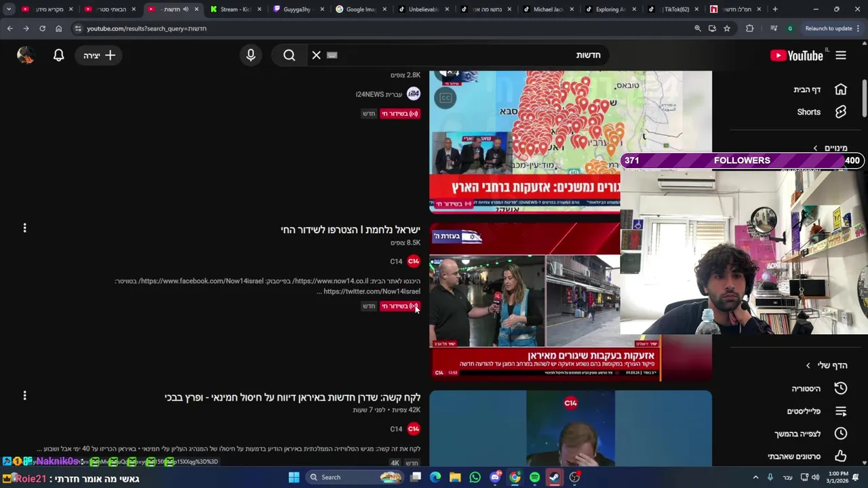This screenshot has height=488, width=868.
Task: Open File Explorer from the taskbar
Action: coord(455,477)
